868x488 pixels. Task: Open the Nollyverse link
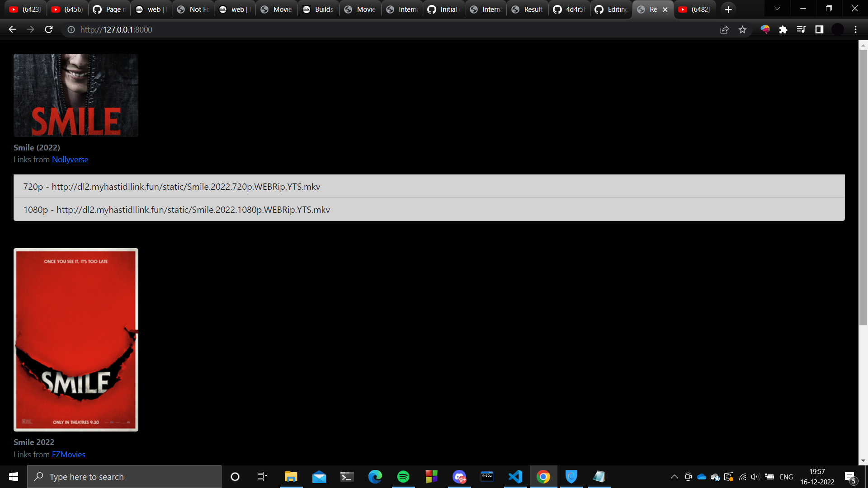point(70,160)
